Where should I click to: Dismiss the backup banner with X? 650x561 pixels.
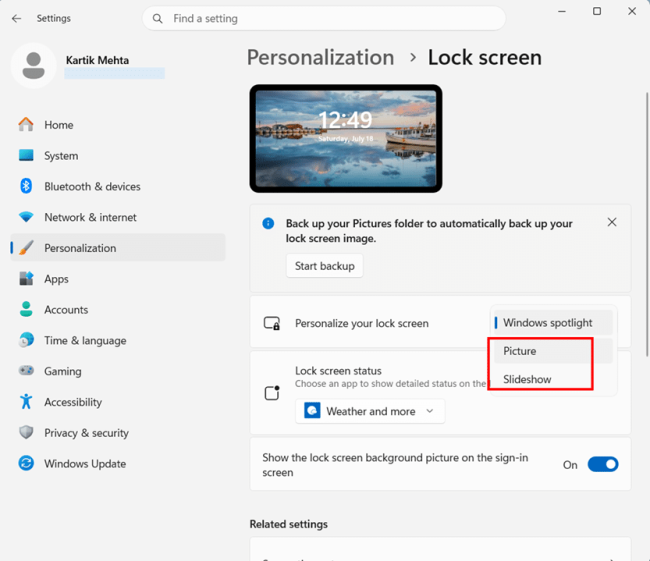[x=612, y=222]
